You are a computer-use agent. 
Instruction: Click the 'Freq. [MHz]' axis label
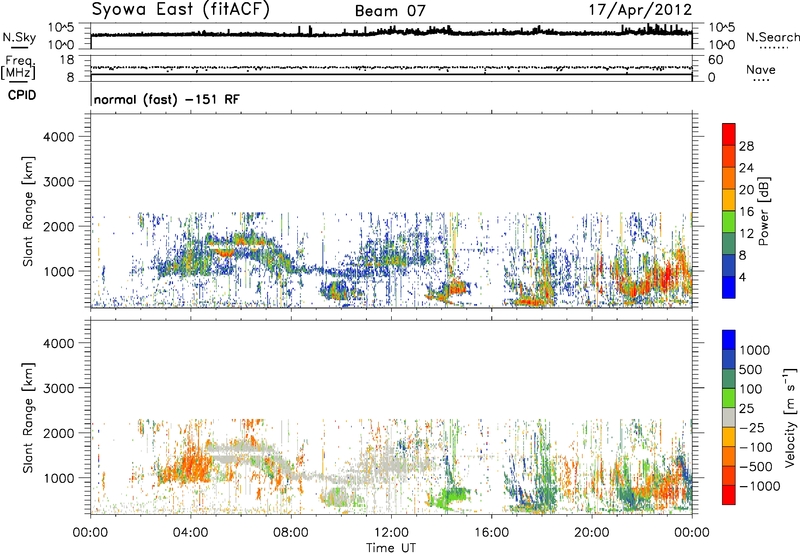click(x=18, y=68)
